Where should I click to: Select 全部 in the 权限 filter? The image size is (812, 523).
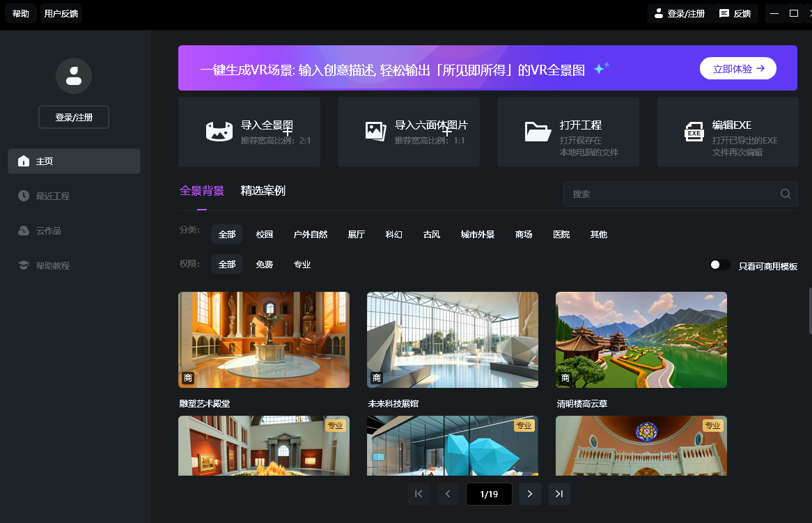pyautogui.click(x=227, y=265)
